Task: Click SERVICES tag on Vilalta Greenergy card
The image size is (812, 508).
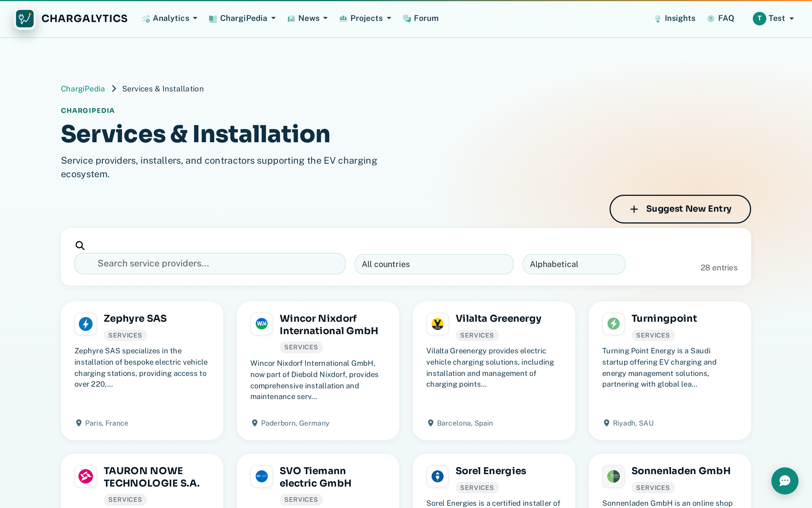Action: click(x=477, y=335)
